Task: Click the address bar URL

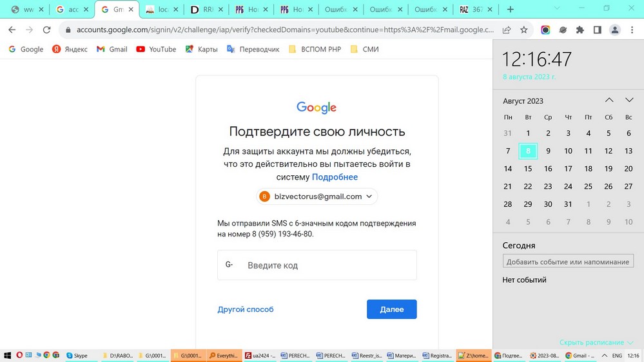Action: pyautogui.click(x=285, y=30)
